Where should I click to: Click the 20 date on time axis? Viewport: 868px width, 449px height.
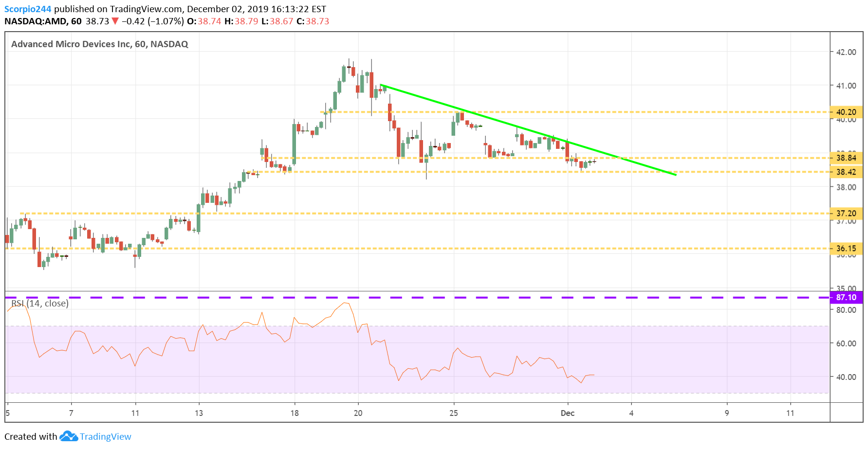[358, 413]
